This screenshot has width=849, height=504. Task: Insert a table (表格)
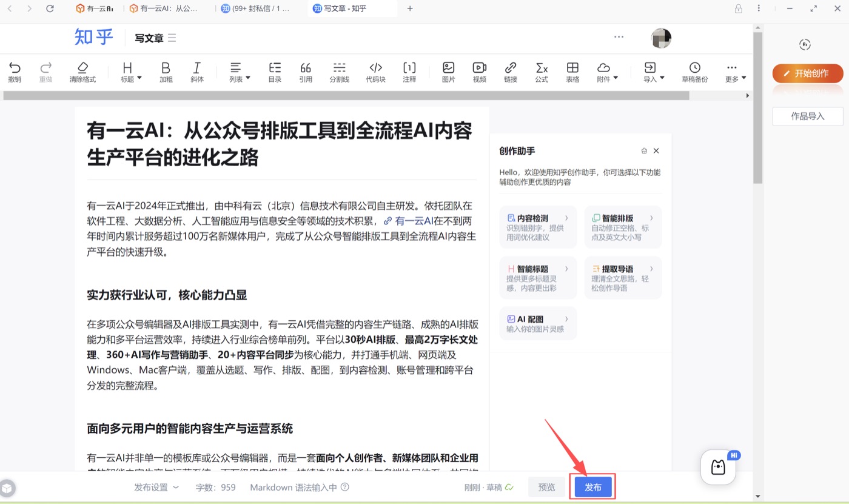[572, 72]
